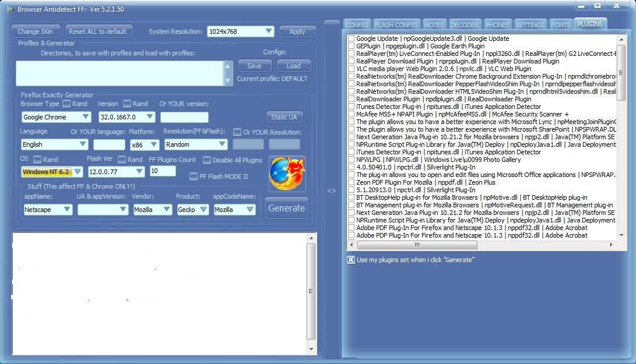Click the FF Plugins Count input field
The image size is (636, 364).
point(163,171)
